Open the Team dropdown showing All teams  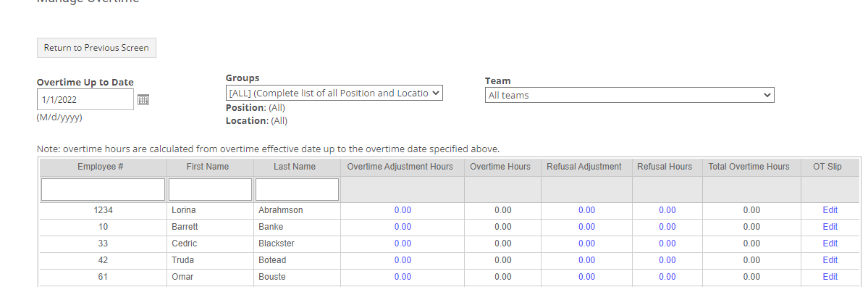tap(629, 95)
